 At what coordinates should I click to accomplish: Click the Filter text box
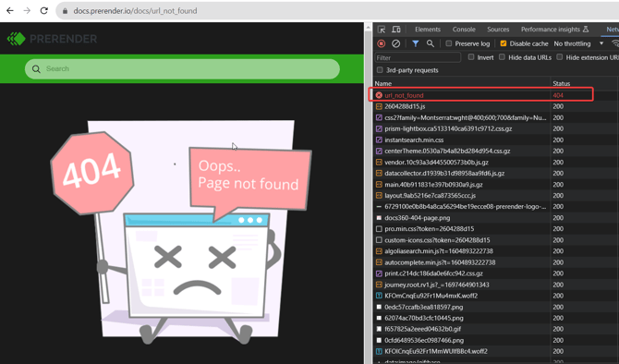418,57
